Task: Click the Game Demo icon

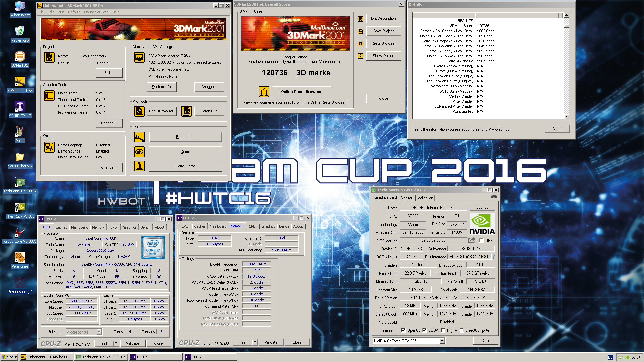Action: [139, 166]
